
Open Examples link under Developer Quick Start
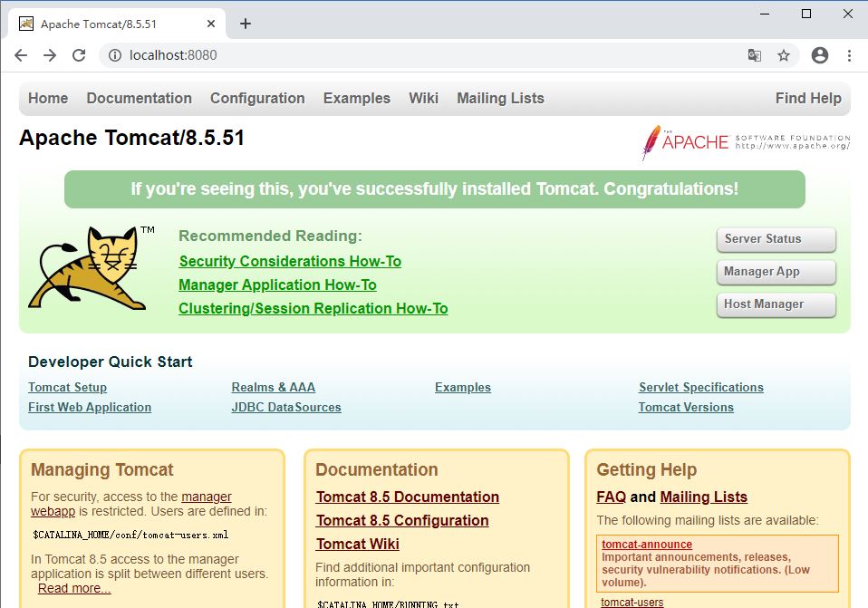coord(463,388)
